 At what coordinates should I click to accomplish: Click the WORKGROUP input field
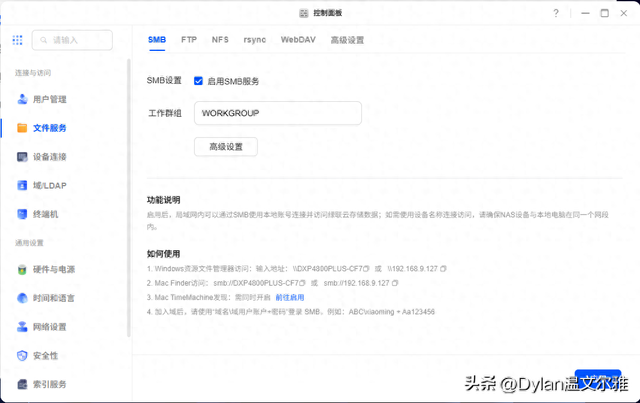(x=278, y=113)
